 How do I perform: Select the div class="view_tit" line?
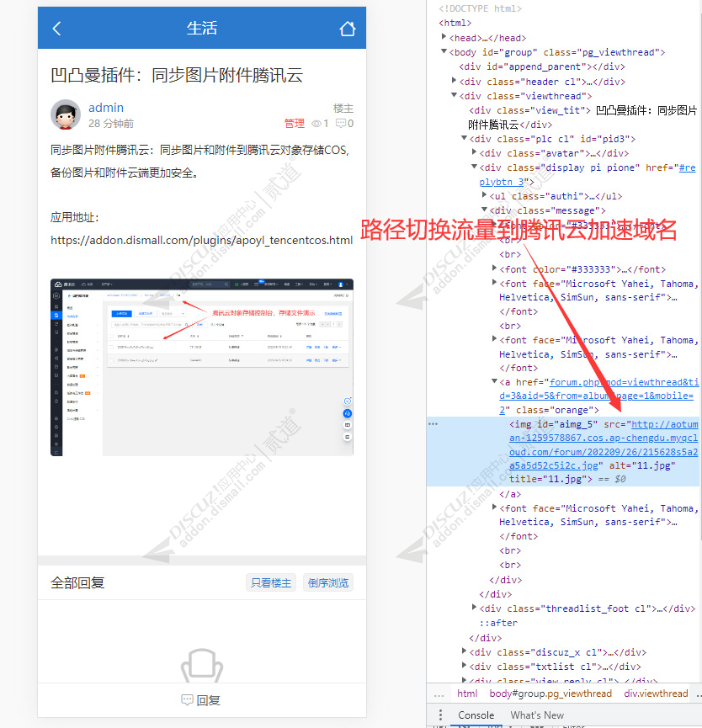tap(582, 118)
